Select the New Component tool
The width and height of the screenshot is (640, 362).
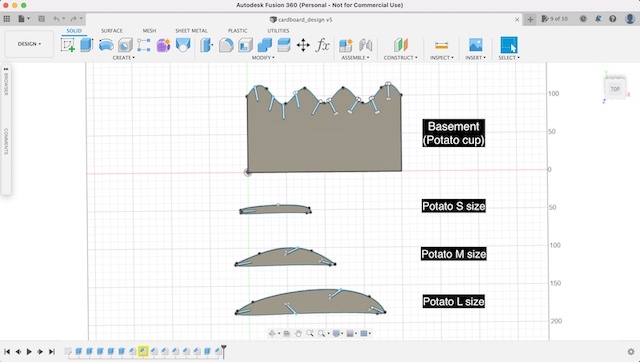(x=346, y=45)
